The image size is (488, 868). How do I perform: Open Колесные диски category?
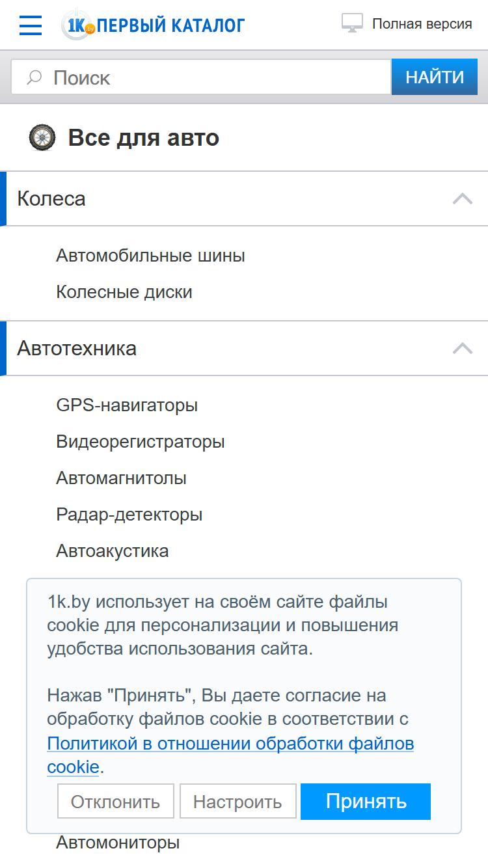[x=124, y=292]
